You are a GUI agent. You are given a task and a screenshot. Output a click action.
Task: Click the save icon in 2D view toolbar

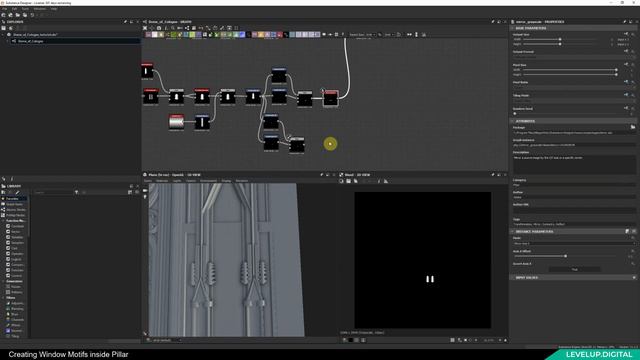click(x=349, y=181)
